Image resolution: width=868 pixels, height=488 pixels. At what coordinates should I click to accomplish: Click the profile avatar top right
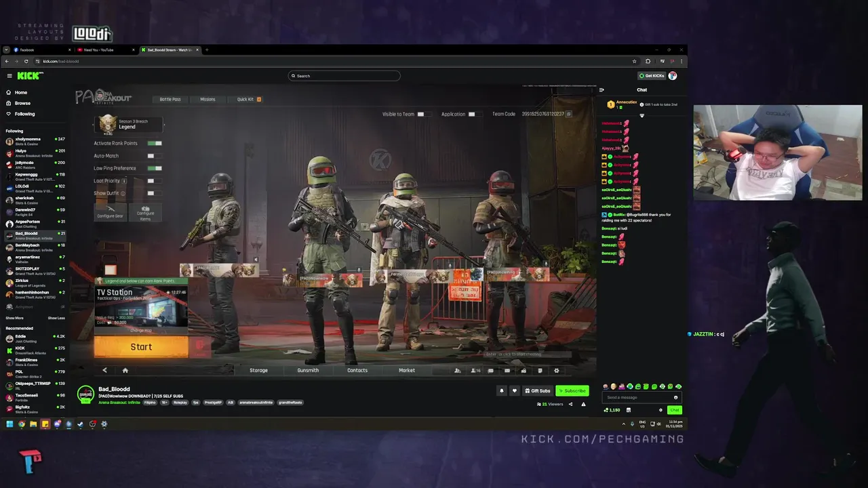673,76
